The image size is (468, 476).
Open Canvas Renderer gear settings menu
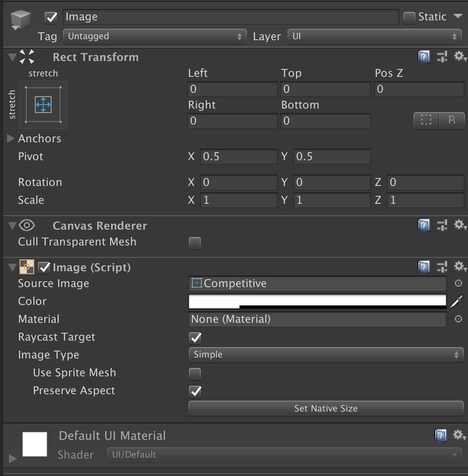pyautogui.click(x=460, y=225)
